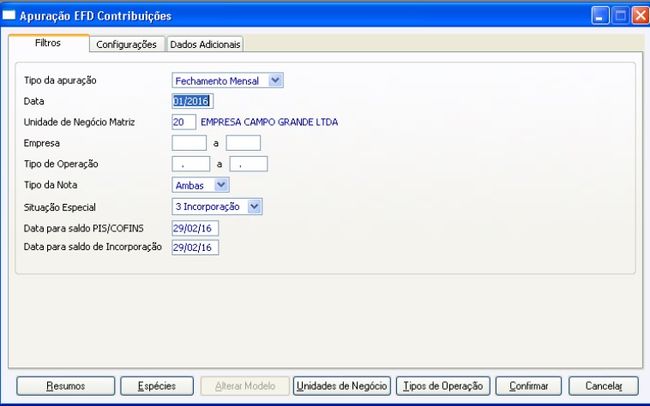This screenshot has height=406, width=650.
Task: Click the Data para saldo de Incorporação field
Action: click(x=195, y=247)
